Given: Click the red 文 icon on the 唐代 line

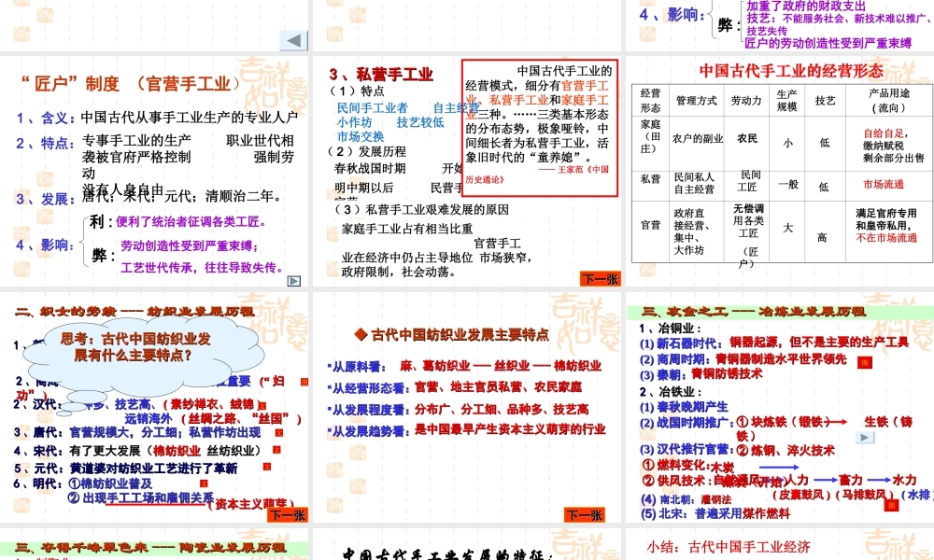Looking at the screenshot, I should tap(278, 433).
